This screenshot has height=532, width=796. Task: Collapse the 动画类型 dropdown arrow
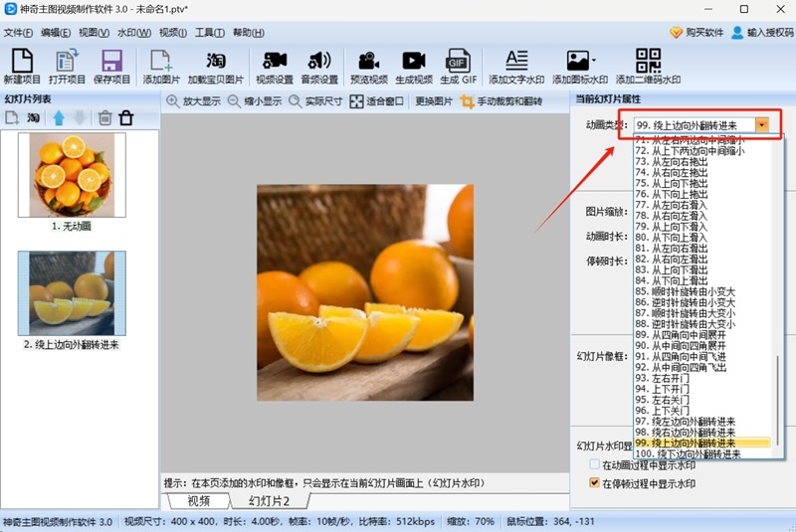[x=761, y=124]
